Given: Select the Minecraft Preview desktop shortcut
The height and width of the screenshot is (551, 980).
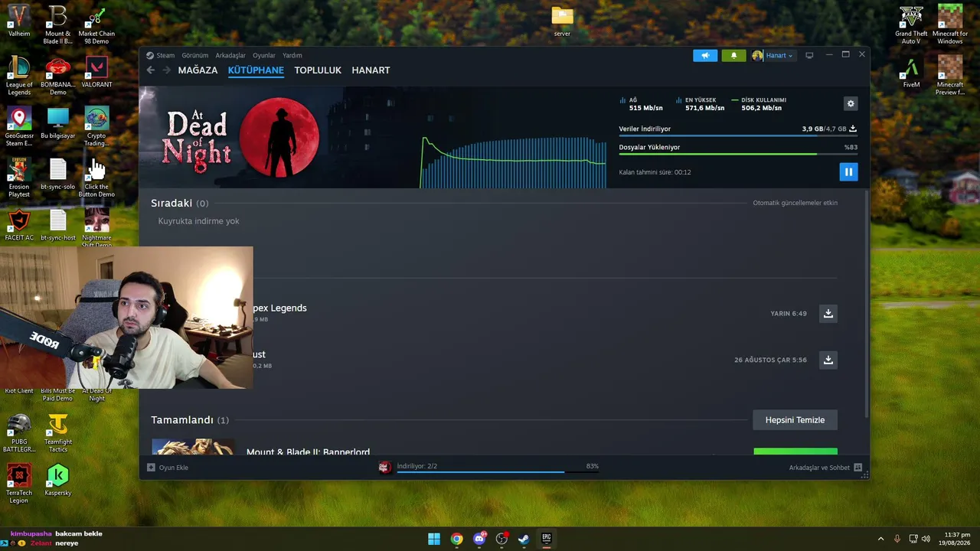Looking at the screenshot, I should tap(950, 75).
